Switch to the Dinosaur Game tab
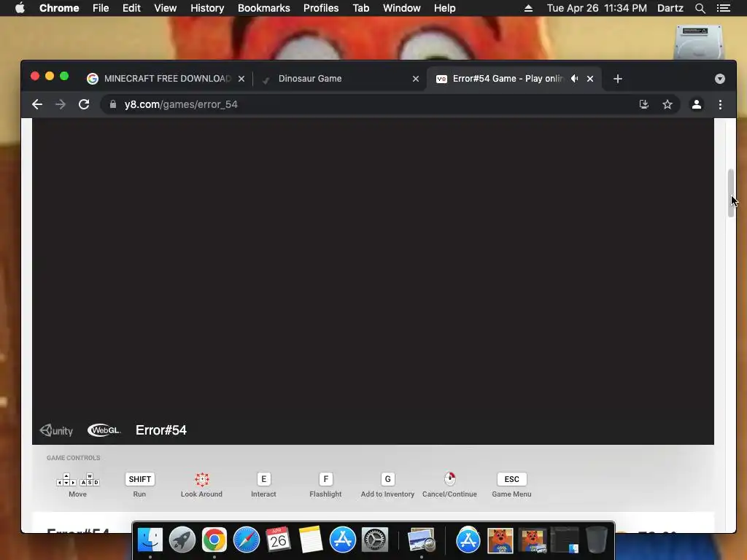747x560 pixels. 341,79
